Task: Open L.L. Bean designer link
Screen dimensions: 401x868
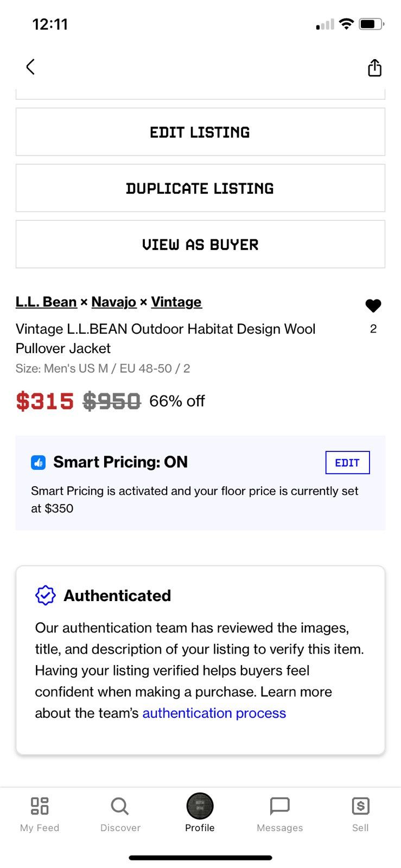Action: [46, 302]
